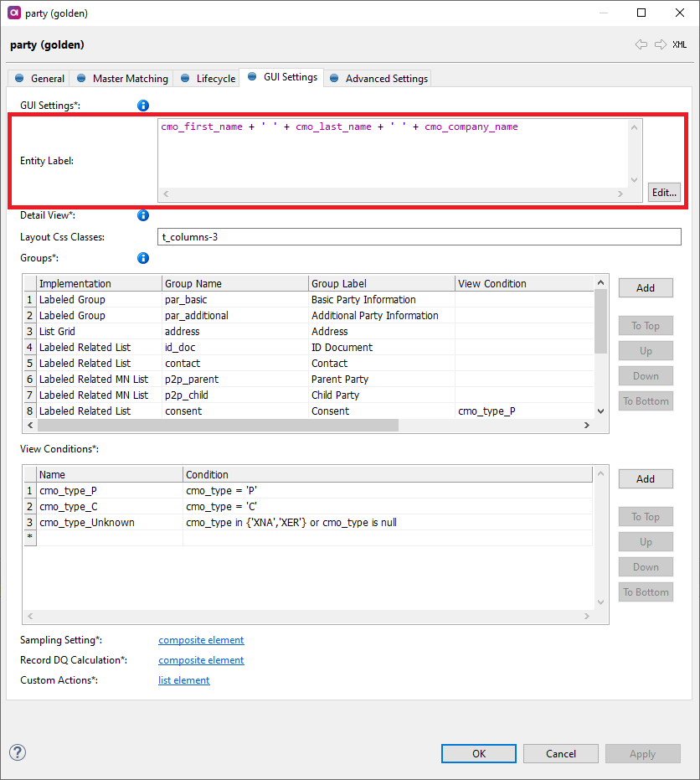Open Sampling Setting composite element link
The image size is (700, 780).
[x=201, y=640]
